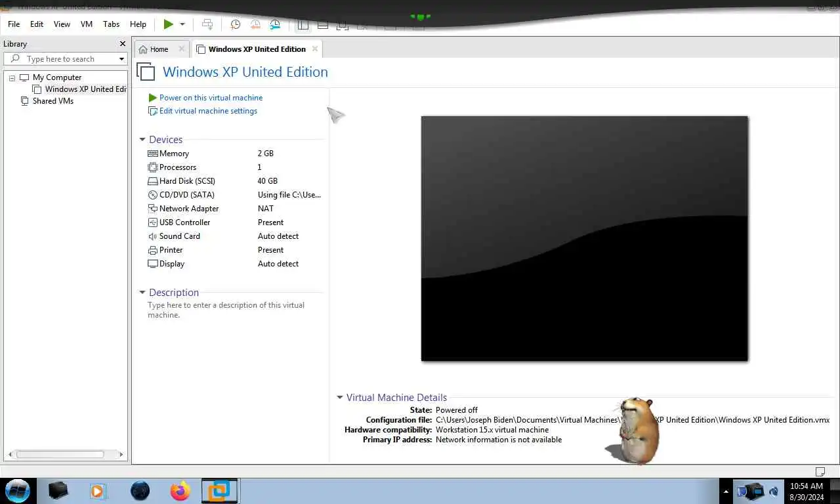
Task: Open the Help menu
Action: pyautogui.click(x=138, y=24)
